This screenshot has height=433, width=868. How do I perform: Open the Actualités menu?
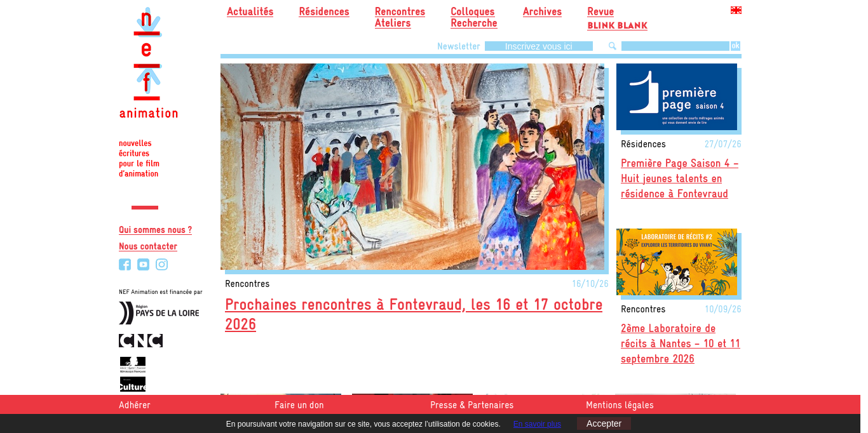pos(250,11)
